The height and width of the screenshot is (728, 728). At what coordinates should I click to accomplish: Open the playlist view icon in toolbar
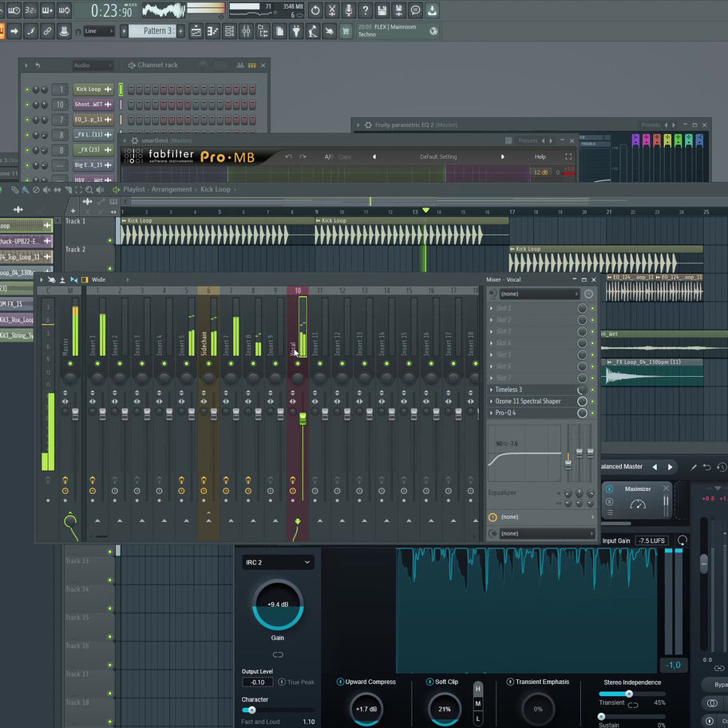196,31
